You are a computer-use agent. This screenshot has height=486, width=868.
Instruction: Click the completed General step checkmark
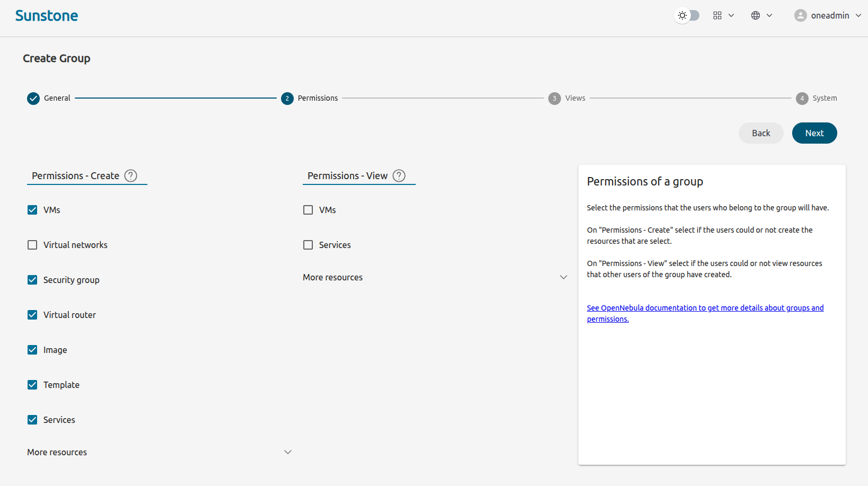click(33, 98)
